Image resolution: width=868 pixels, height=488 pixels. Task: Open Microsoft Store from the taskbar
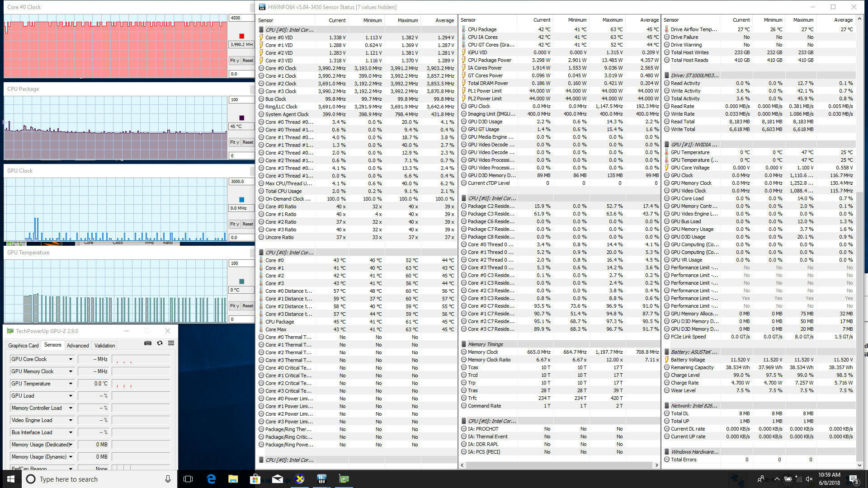pyautogui.click(x=255, y=479)
